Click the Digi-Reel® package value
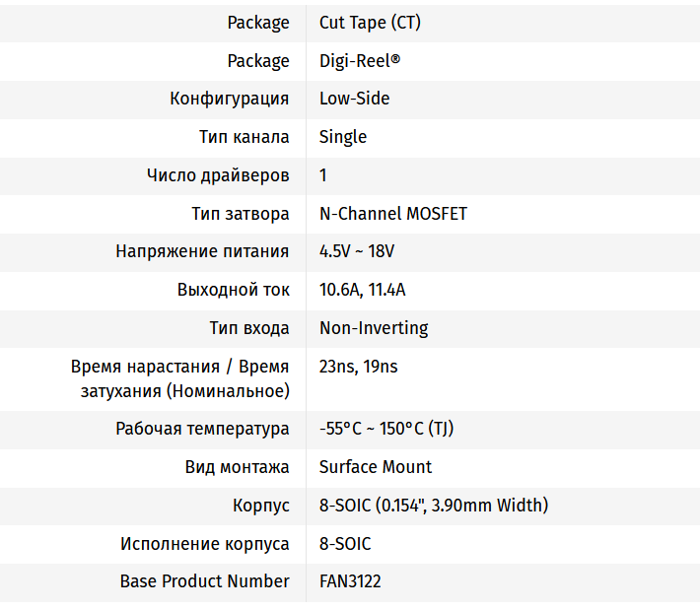 click(360, 61)
